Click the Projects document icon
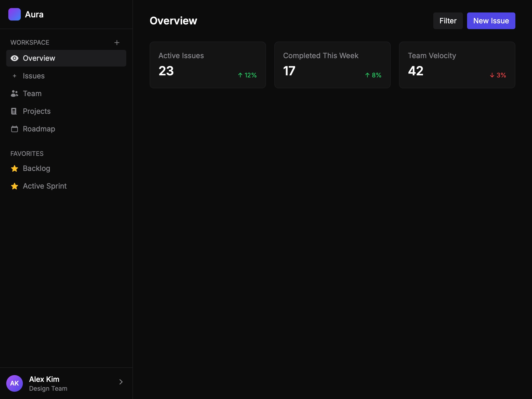532x399 pixels. point(15,111)
